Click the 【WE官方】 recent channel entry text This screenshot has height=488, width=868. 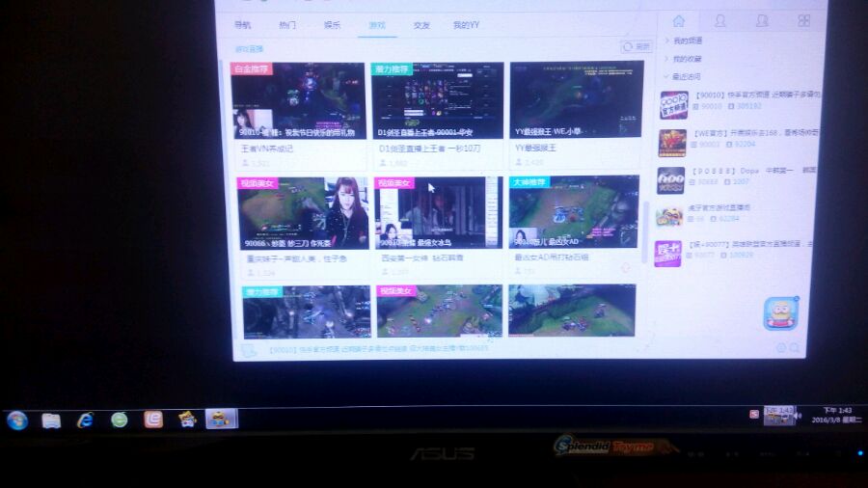point(755,133)
